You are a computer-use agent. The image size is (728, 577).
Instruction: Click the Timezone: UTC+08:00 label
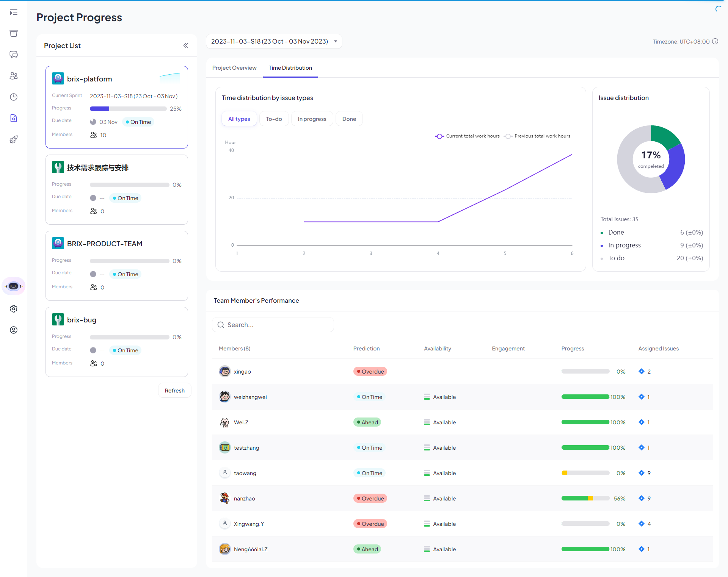click(681, 42)
